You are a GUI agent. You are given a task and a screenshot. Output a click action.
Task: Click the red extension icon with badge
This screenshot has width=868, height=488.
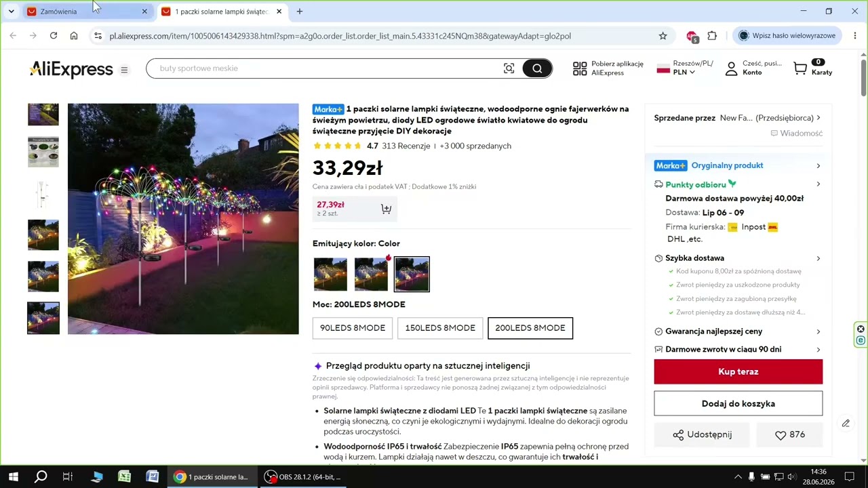692,37
